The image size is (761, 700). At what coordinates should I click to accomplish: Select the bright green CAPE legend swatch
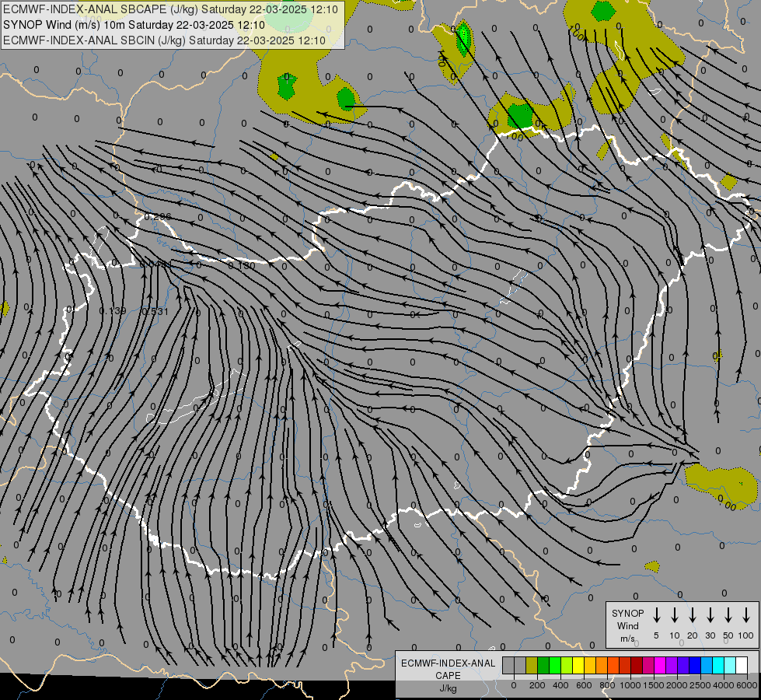[x=555, y=666]
